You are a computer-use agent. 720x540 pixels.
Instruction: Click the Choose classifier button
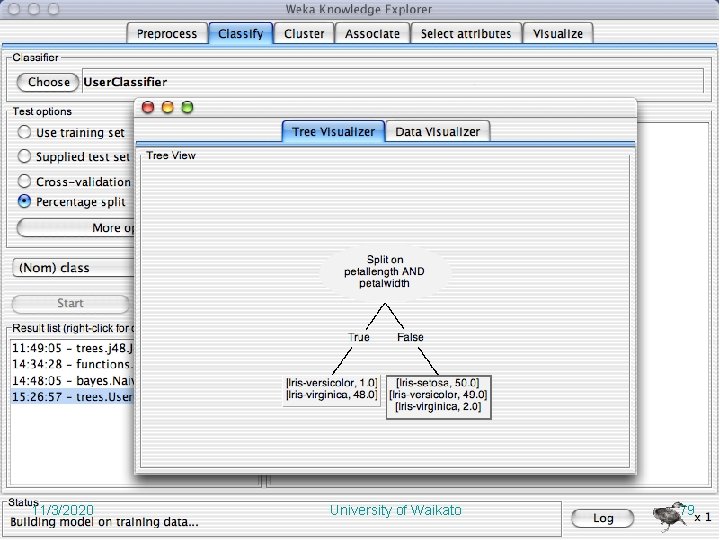[48, 82]
